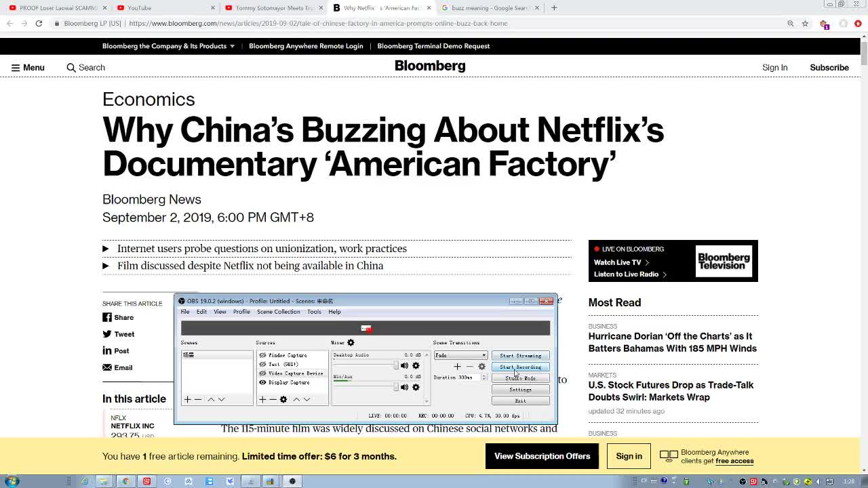Click Start Recording in OBS
This screenshot has width=868, height=488.
coord(520,367)
